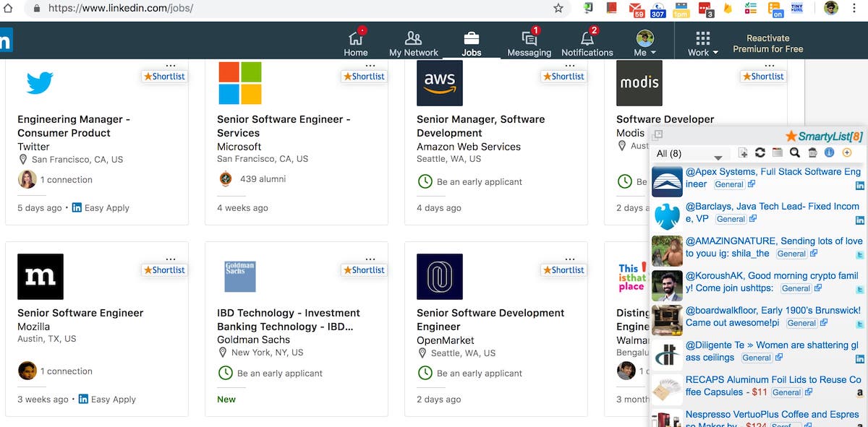The width and height of the screenshot is (868, 427).
Task: Bookmark this page with the star icon
Action: pos(558,9)
